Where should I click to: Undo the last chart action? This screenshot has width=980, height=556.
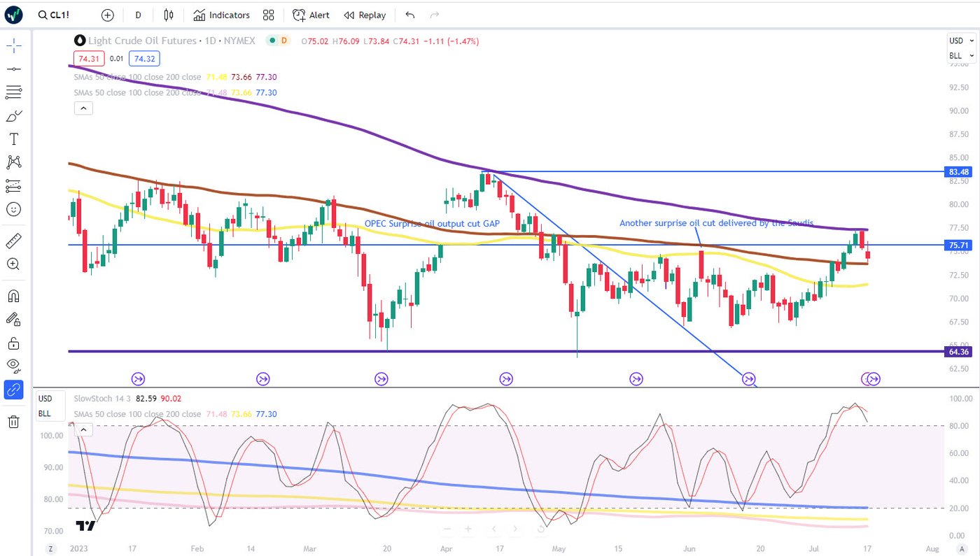click(410, 15)
